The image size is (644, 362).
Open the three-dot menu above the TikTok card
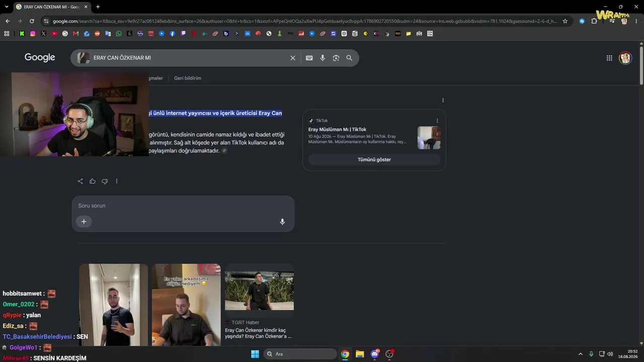pyautogui.click(x=443, y=100)
